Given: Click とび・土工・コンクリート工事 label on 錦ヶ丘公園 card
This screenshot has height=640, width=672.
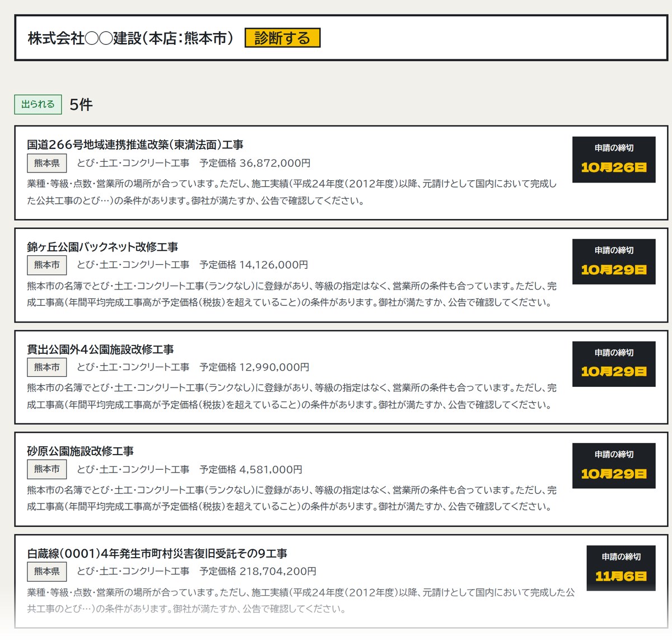Looking at the screenshot, I should click(133, 265).
